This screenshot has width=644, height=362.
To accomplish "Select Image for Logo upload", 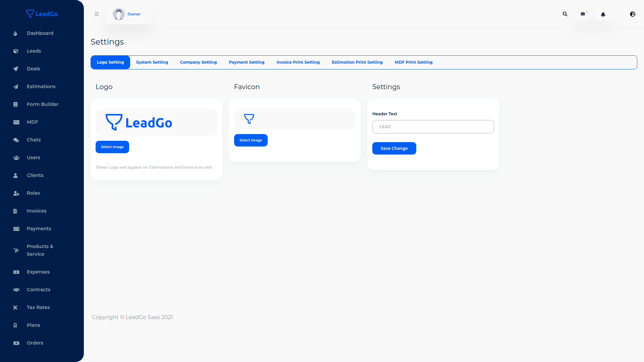I will pos(112,147).
